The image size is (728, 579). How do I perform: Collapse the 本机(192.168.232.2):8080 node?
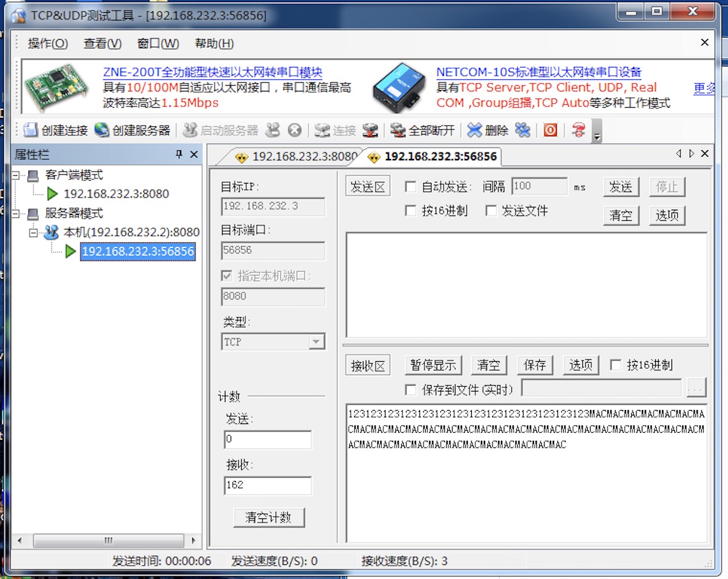point(33,232)
